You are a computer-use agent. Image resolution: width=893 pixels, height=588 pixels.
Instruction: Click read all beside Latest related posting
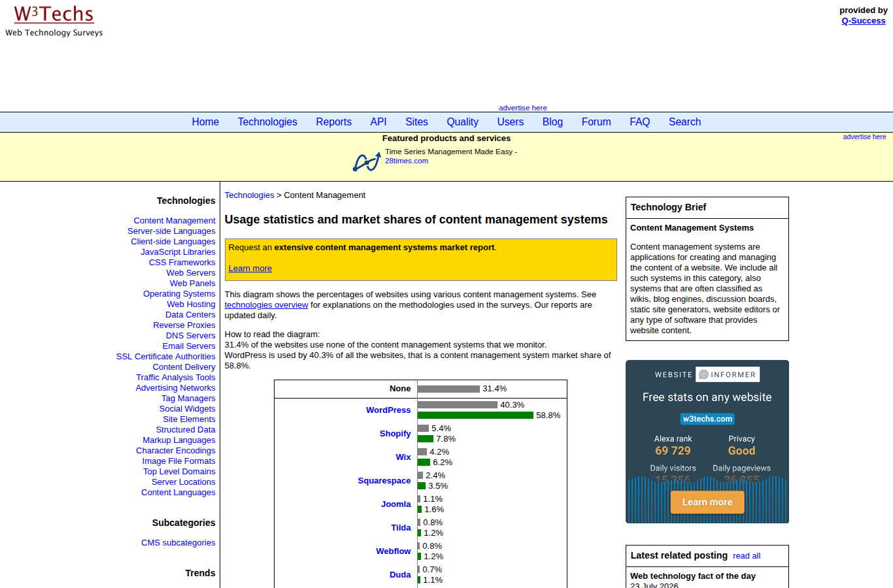point(747,556)
